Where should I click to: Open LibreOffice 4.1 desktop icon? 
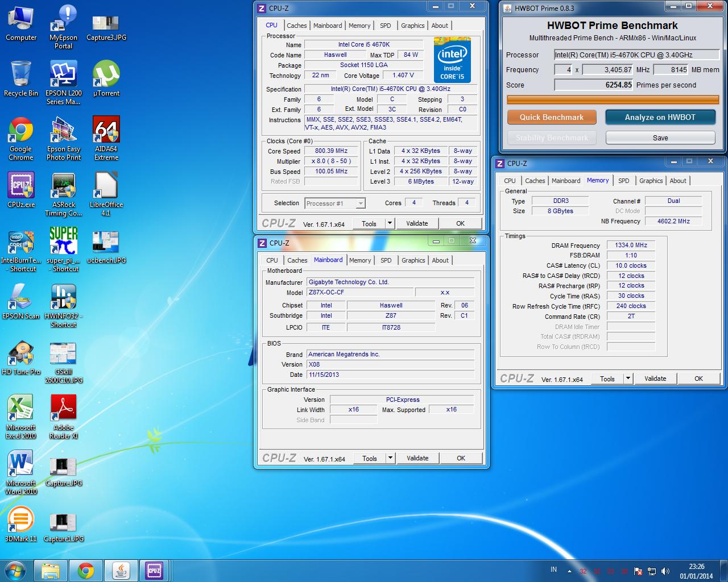coord(106,194)
